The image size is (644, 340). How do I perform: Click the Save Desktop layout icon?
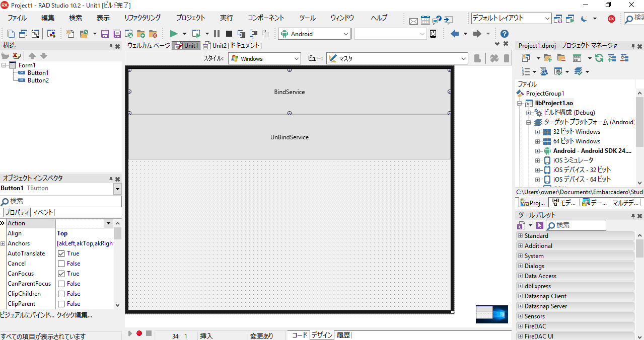coord(558,19)
